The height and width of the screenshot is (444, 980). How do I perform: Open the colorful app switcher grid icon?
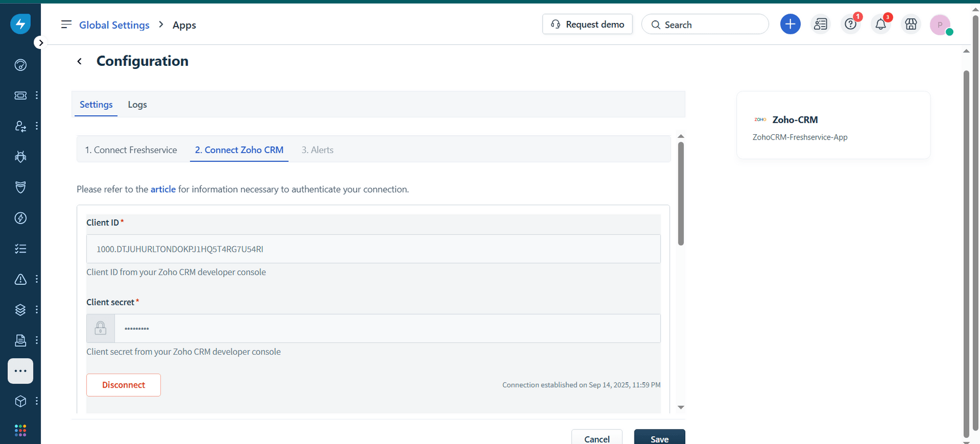click(20, 430)
